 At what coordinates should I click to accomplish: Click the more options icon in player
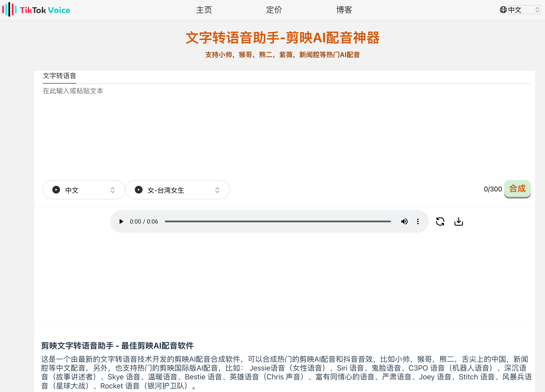(418, 221)
